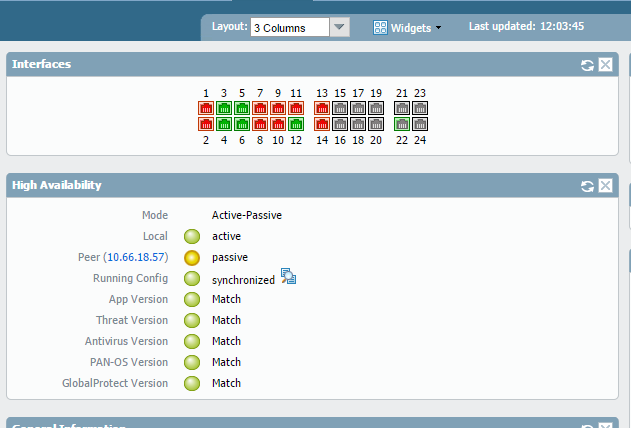Select red interface port 8
Image resolution: width=631 pixels, height=428 pixels.
coord(260,124)
